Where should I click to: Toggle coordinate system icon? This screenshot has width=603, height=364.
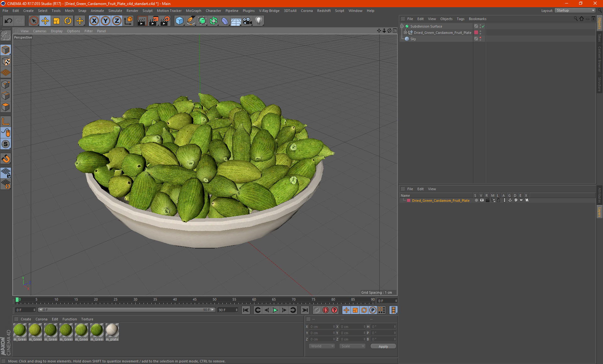pos(128,21)
